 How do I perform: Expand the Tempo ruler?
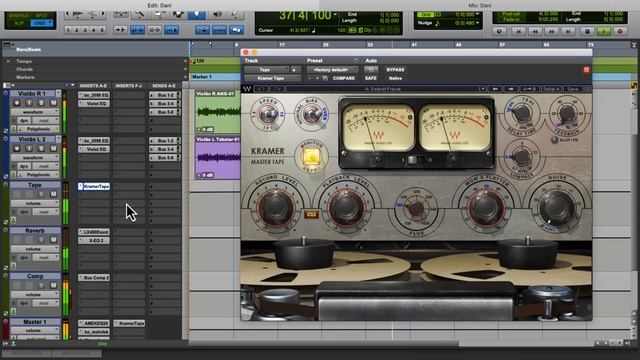coord(8,61)
